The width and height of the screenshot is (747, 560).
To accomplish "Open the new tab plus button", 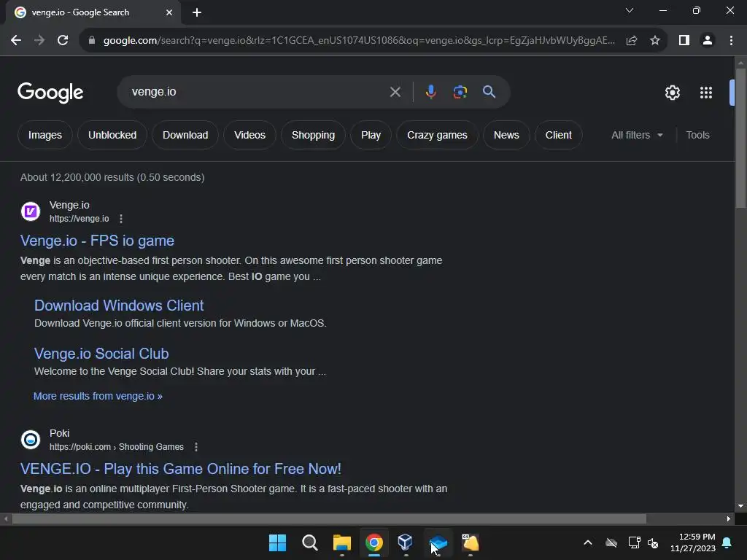I will pos(197,12).
